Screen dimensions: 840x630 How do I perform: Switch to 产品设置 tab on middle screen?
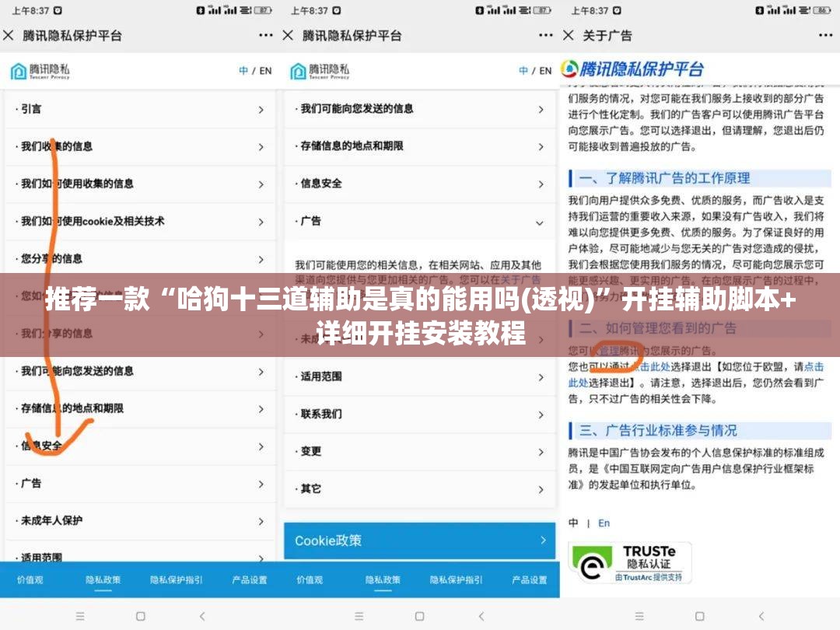pyautogui.click(x=530, y=579)
